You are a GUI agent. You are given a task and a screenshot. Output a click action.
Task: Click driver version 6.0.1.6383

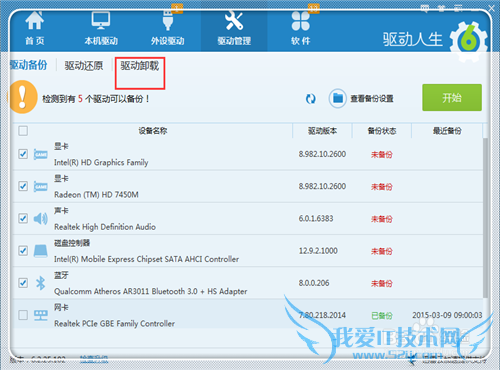pyautogui.click(x=316, y=218)
